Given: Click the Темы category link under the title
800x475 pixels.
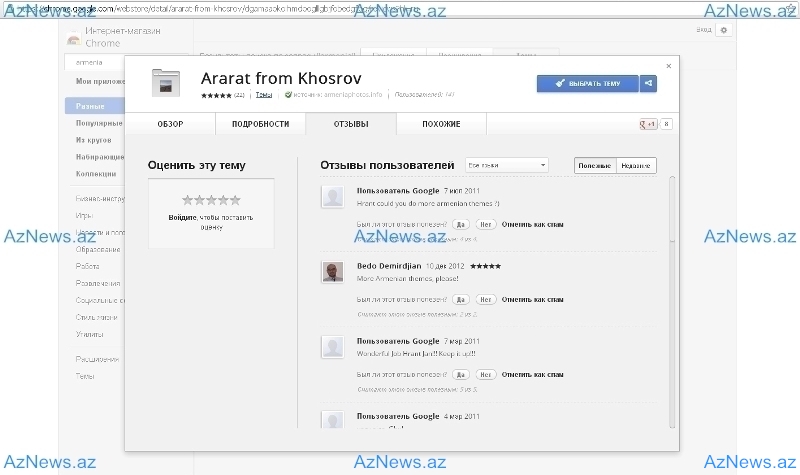Looking at the screenshot, I should 264,94.
